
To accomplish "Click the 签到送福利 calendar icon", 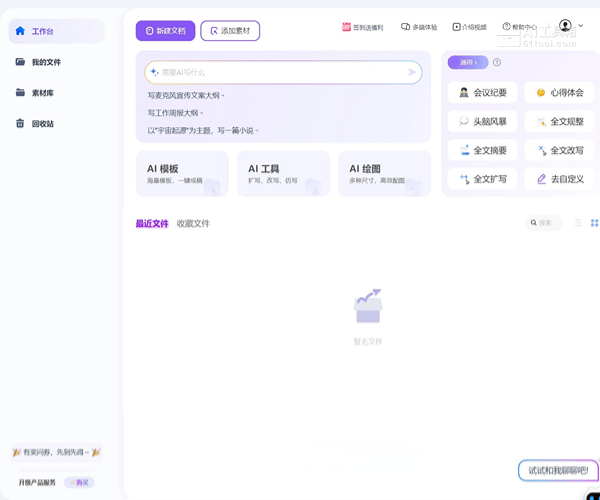I will pos(346,27).
